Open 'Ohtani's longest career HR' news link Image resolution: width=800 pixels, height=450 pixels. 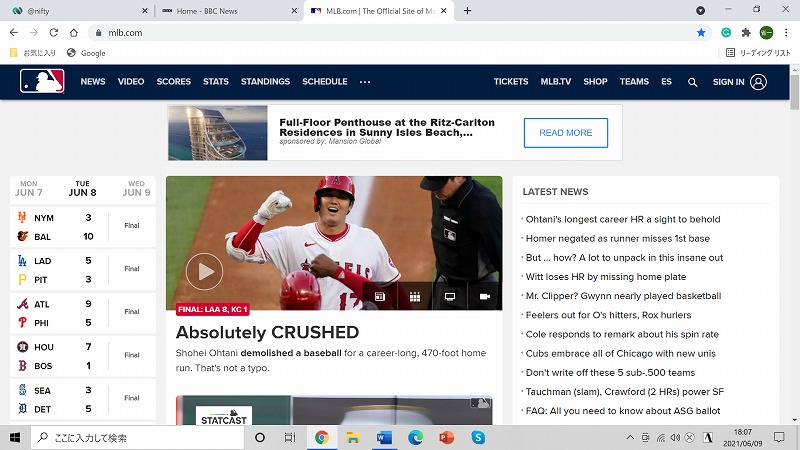coord(623,219)
